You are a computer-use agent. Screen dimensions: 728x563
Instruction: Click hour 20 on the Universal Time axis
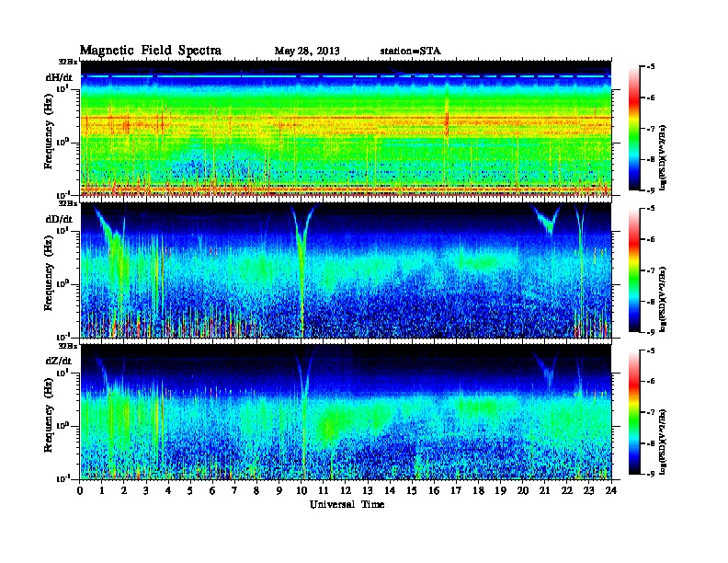coord(523,491)
